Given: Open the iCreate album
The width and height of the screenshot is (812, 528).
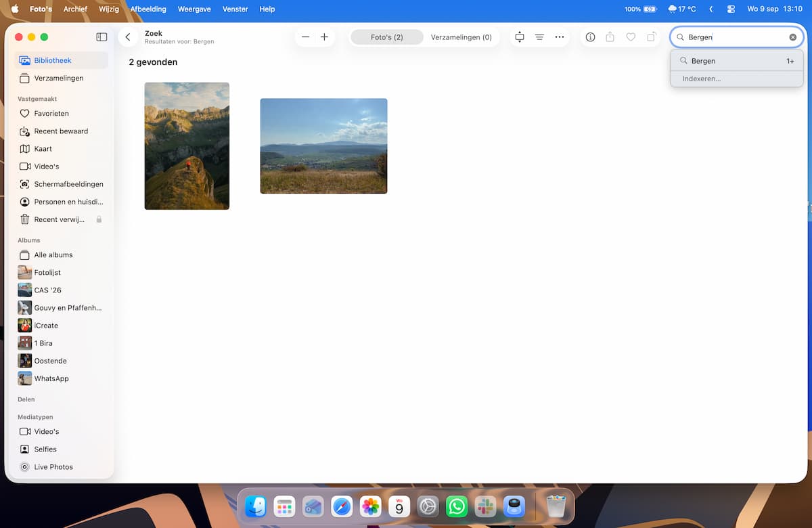Looking at the screenshot, I should click(x=62, y=326).
